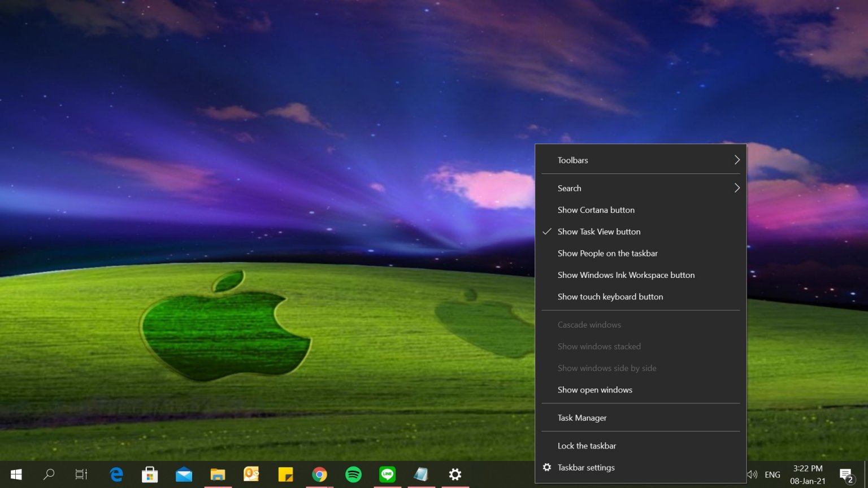Open File Explorer from the taskbar
Image resolution: width=868 pixels, height=488 pixels.
click(218, 474)
